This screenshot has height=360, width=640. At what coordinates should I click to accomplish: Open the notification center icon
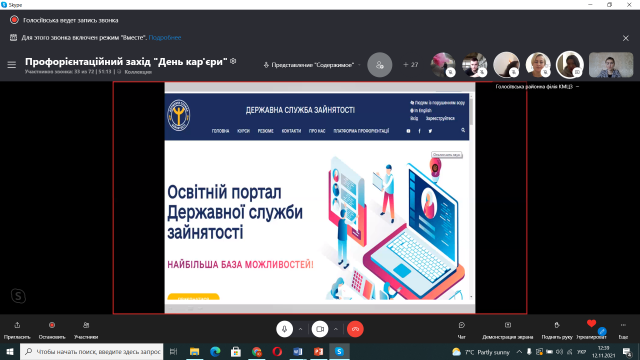(x=627, y=352)
